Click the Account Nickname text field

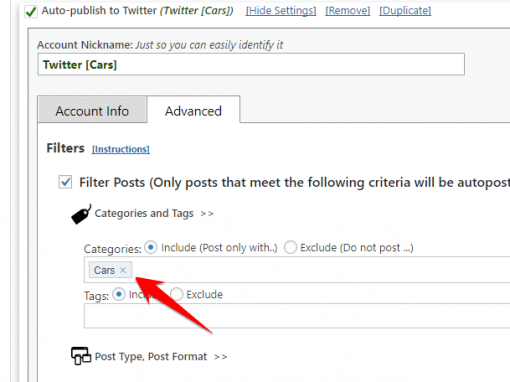coord(251,64)
